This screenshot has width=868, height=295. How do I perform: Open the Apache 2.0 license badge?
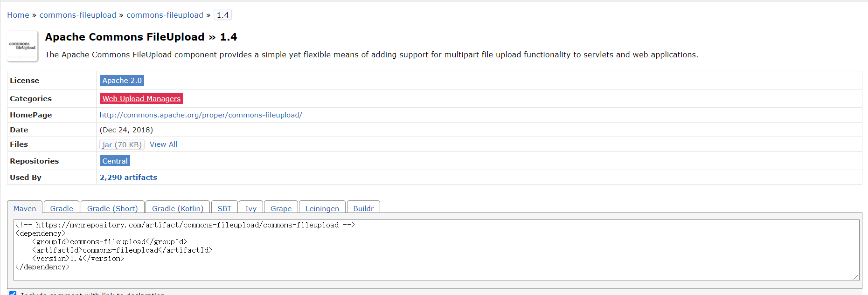coord(122,81)
